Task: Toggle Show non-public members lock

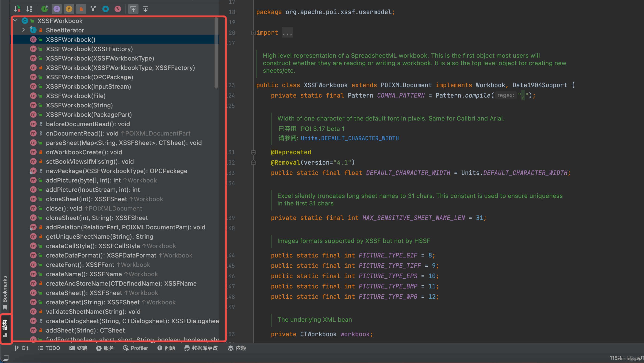Action: point(81,9)
